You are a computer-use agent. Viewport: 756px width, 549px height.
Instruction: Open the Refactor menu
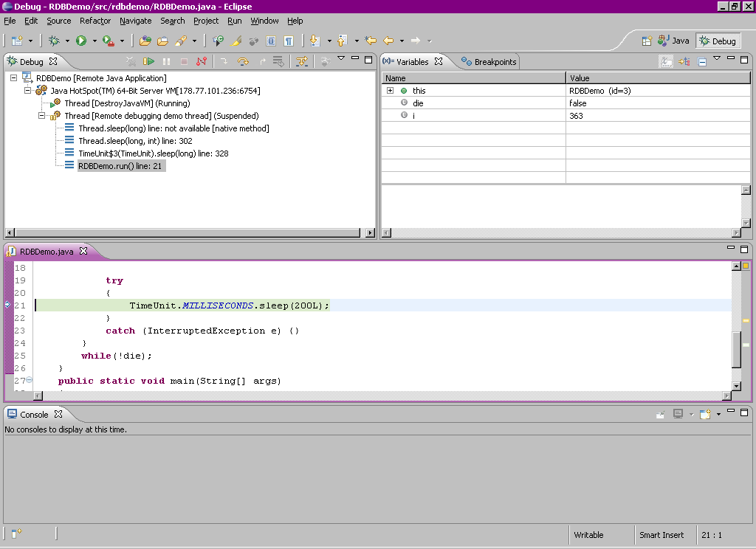point(95,21)
